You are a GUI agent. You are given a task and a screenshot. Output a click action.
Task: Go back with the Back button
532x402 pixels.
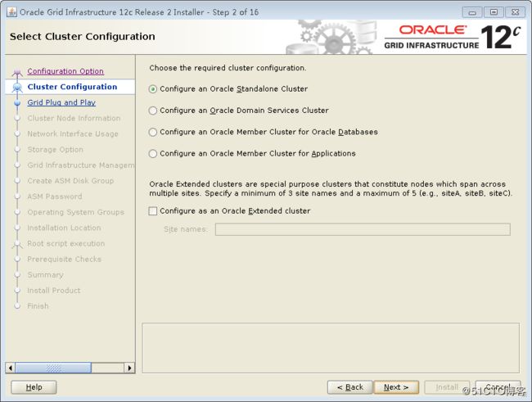(x=349, y=387)
